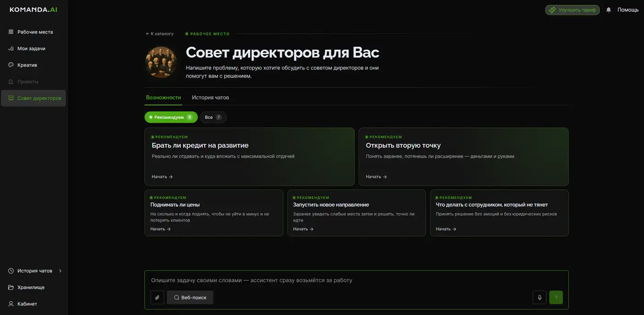Open Совет директоров sidebar item
644x315 pixels.
[x=33, y=98]
